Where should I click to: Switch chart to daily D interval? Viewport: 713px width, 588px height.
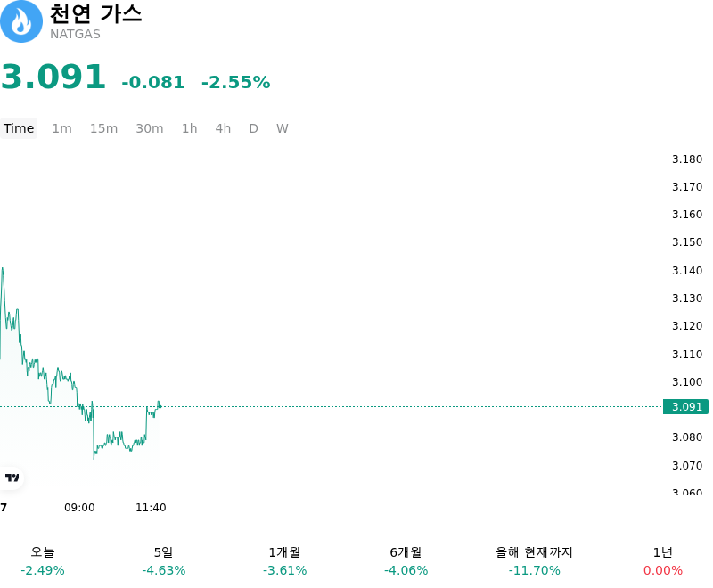click(x=253, y=128)
